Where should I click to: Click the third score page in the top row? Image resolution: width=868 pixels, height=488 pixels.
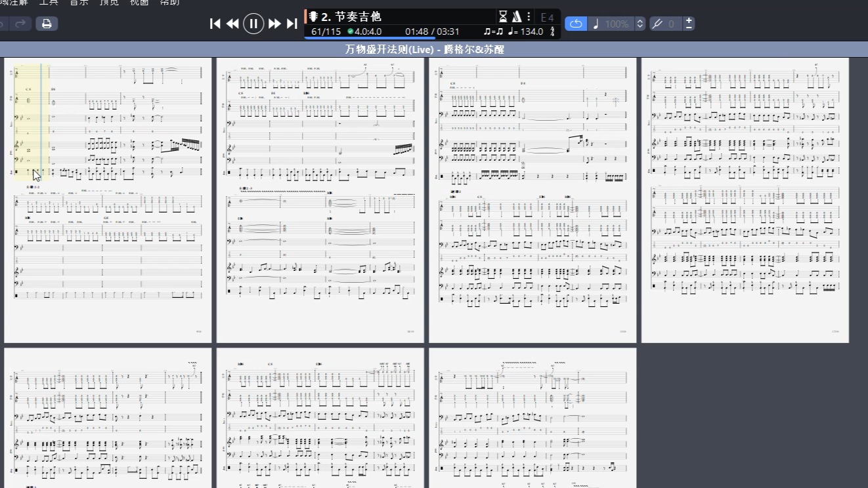point(532,200)
